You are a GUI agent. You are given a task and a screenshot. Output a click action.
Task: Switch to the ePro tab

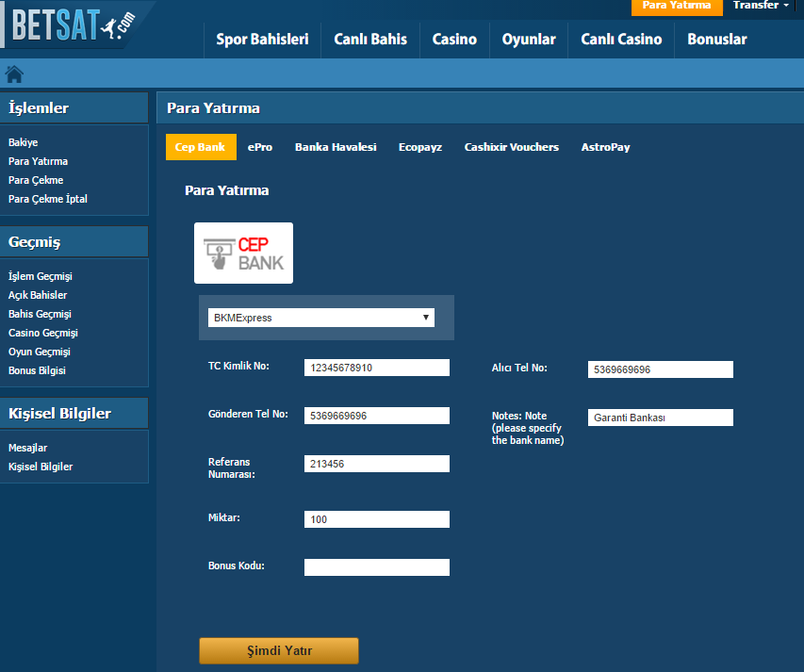(260, 147)
